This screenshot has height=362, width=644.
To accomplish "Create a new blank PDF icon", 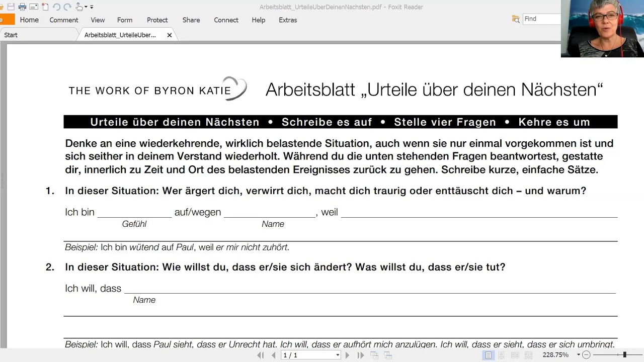I will click(x=45, y=7).
